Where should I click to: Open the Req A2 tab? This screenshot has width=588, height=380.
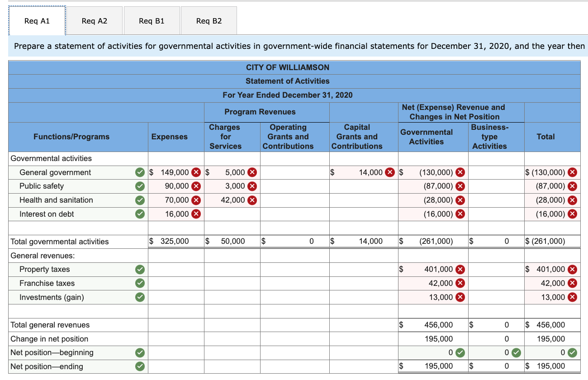(94, 21)
